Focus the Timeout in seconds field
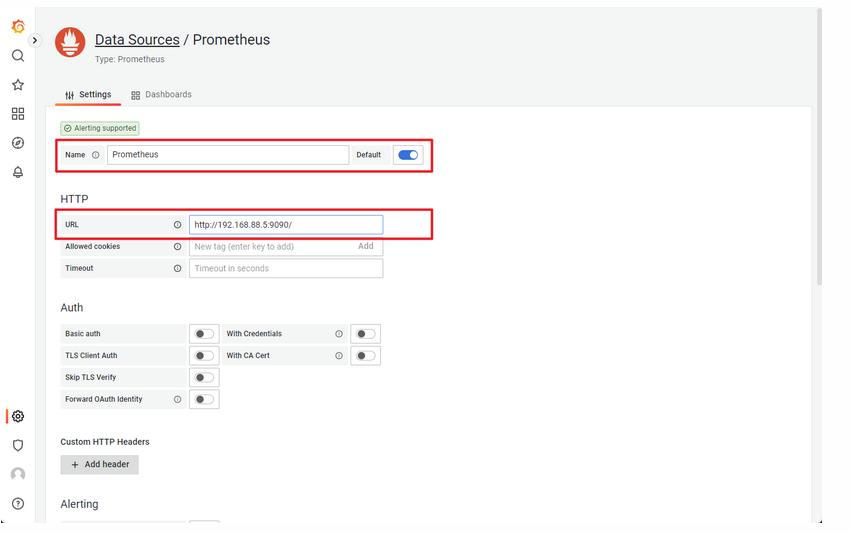This screenshot has width=850, height=534. tap(286, 268)
